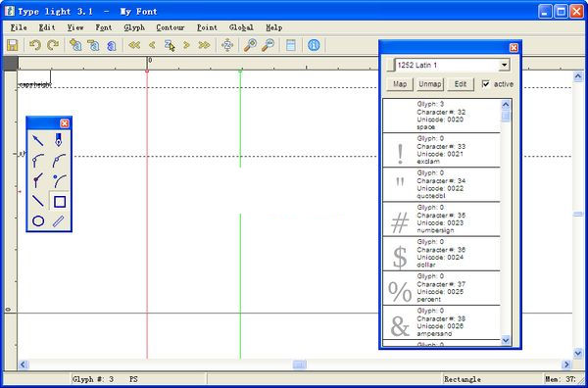The image size is (588, 388).
Task: Click the Unmap button
Action: click(x=430, y=84)
